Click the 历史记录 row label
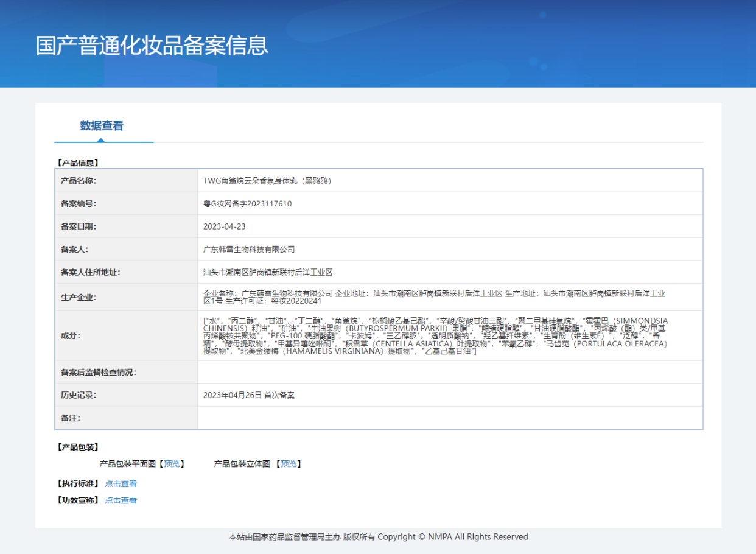 click(79, 395)
